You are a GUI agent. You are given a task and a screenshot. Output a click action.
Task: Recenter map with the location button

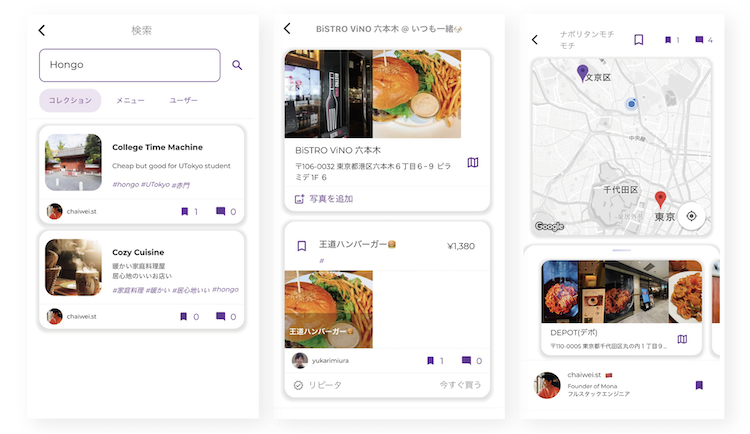point(691,216)
